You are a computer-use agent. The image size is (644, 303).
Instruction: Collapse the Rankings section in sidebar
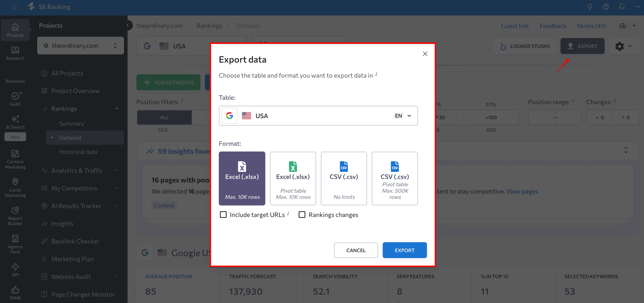pyautogui.click(x=116, y=108)
